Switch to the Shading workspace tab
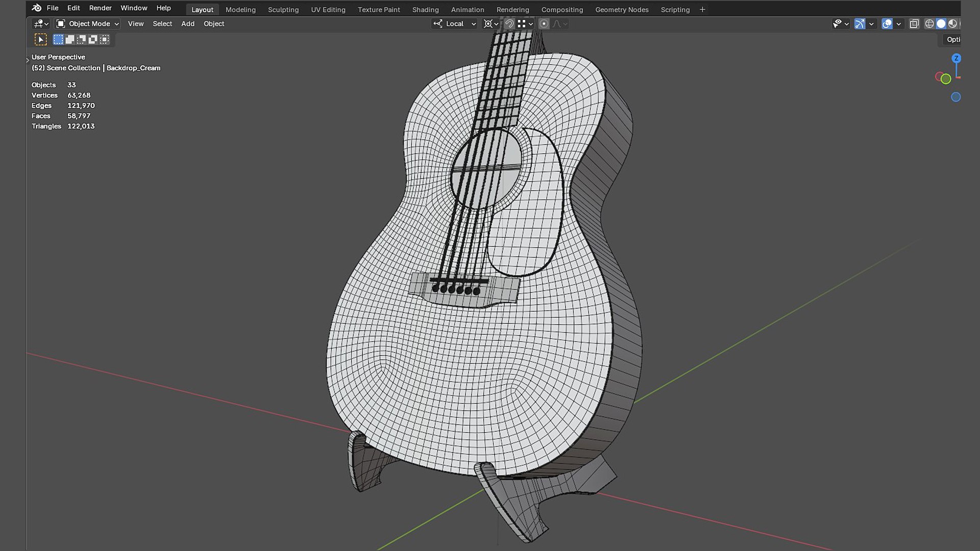This screenshot has height=551, width=980. [425, 10]
